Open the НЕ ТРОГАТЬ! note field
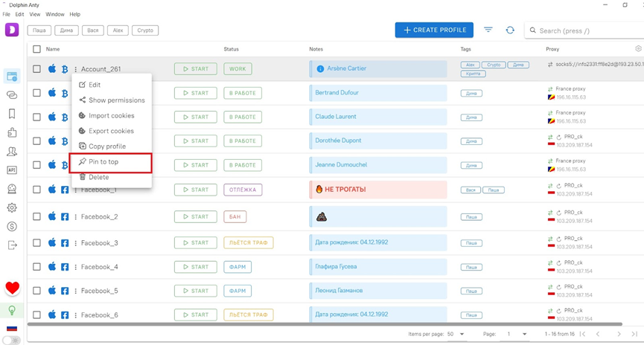Viewport: 644px width, 345px height. point(378,190)
